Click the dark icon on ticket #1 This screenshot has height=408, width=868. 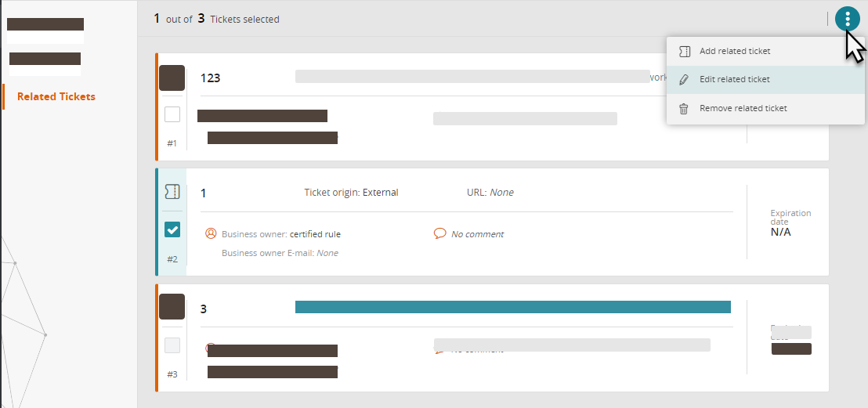tap(172, 78)
